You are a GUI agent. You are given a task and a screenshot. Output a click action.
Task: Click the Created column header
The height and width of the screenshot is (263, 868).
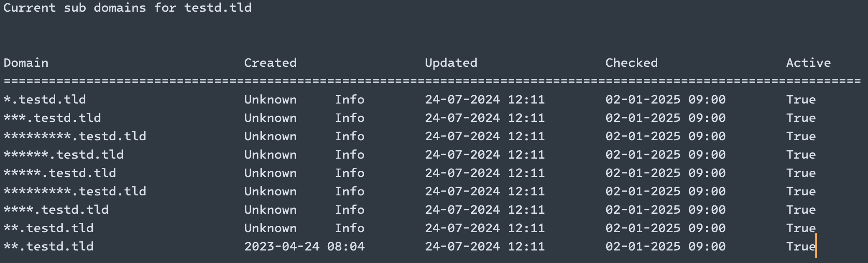tap(270, 63)
